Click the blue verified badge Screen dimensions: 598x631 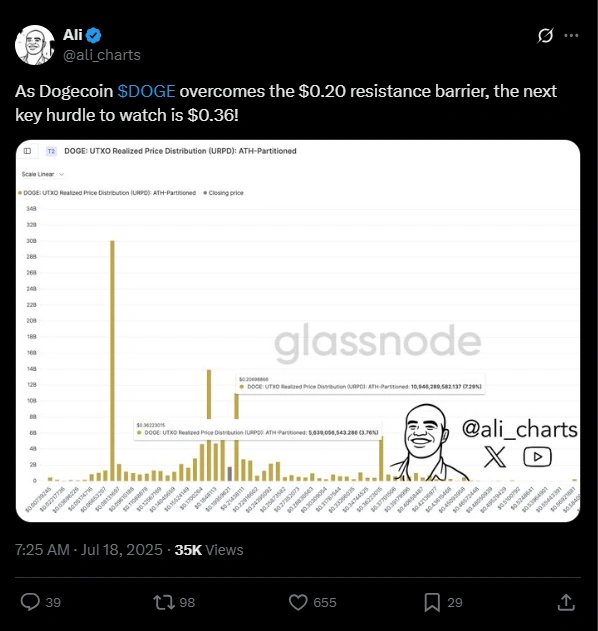pyautogui.click(x=94, y=35)
